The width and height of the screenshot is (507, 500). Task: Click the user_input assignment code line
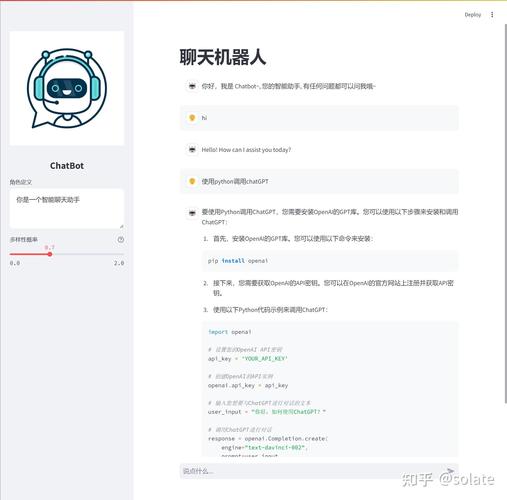267,412
